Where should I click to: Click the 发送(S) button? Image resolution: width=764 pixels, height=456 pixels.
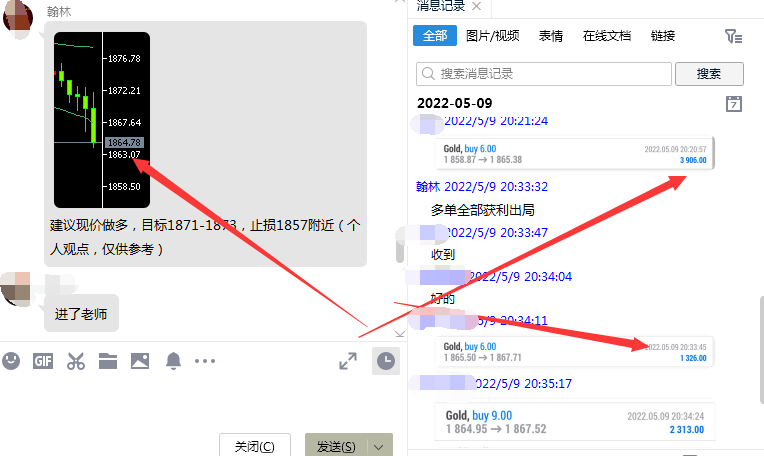(x=336, y=445)
